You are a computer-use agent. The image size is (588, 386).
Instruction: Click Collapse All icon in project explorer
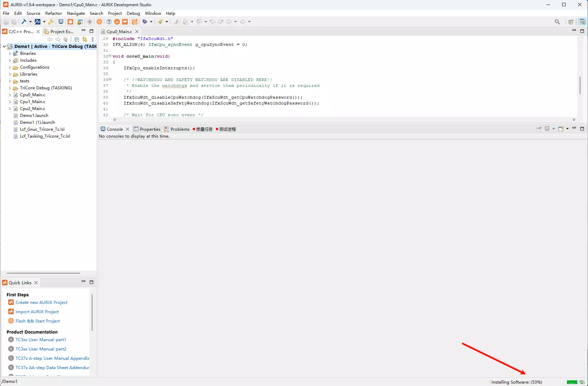click(x=77, y=39)
